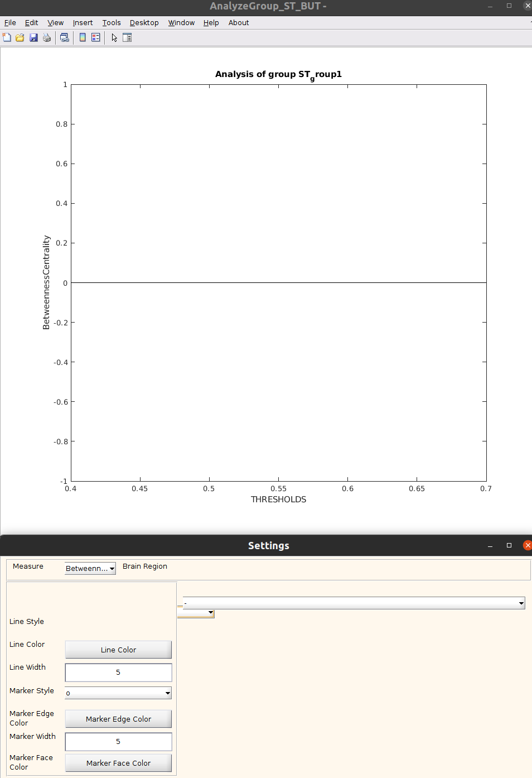Click the THRESHOLDS x-axis label

278,500
